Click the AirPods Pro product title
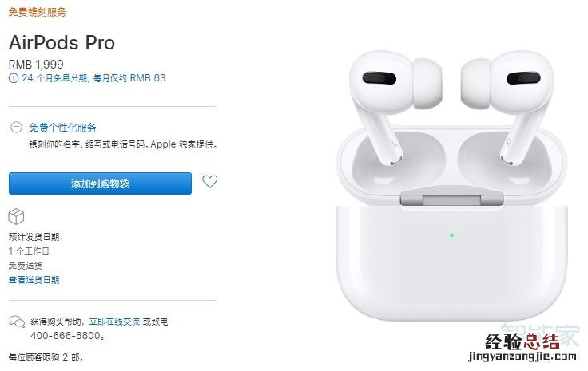This screenshot has height=371, width=588. [62, 42]
